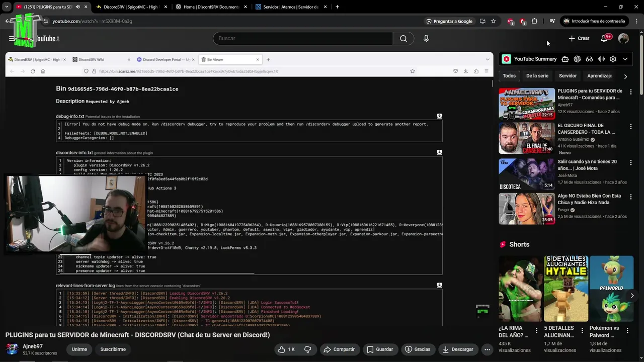Click the glasses icon in YouTube Summary

[x=589, y=59]
